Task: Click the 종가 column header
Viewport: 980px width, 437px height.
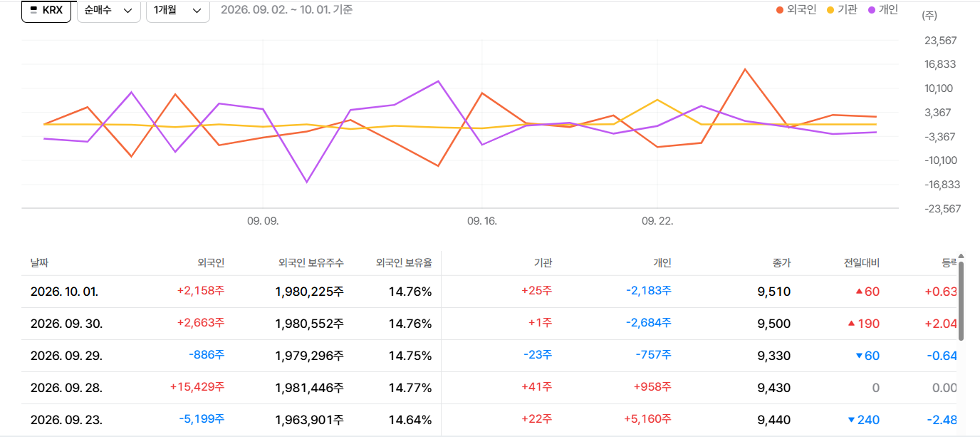Action: pos(781,263)
